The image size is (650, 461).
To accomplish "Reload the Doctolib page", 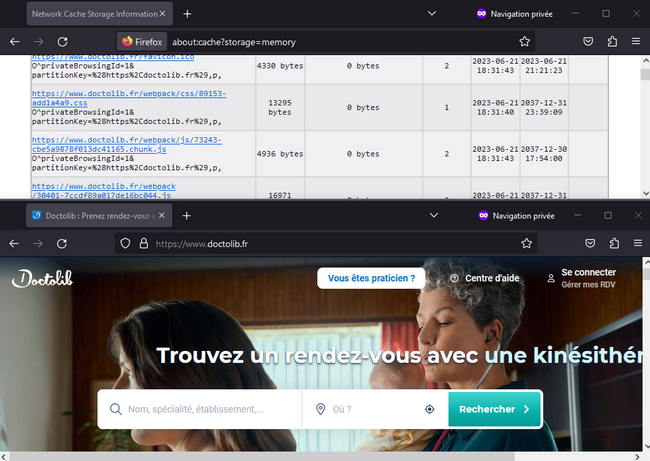I will (x=62, y=243).
